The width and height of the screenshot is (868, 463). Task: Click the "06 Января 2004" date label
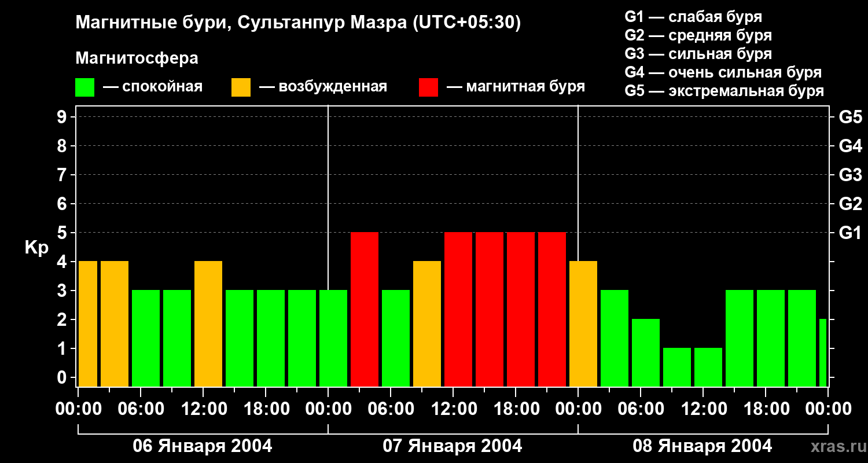pos(203,446)
